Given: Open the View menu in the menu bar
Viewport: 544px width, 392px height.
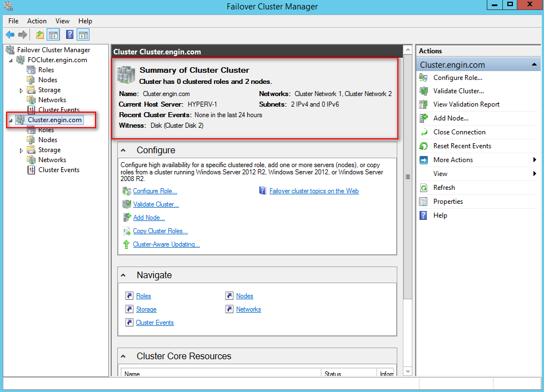Looking at the screenshot, I should tap(62, 21).
